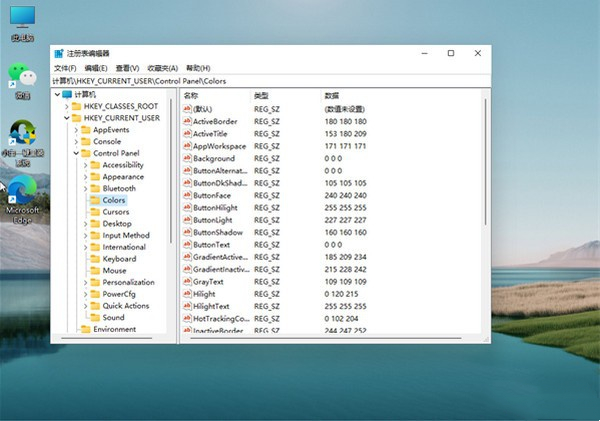Collapse the Control Panel tree node
The width and height of the screenshot is (600, 421).
76,153
